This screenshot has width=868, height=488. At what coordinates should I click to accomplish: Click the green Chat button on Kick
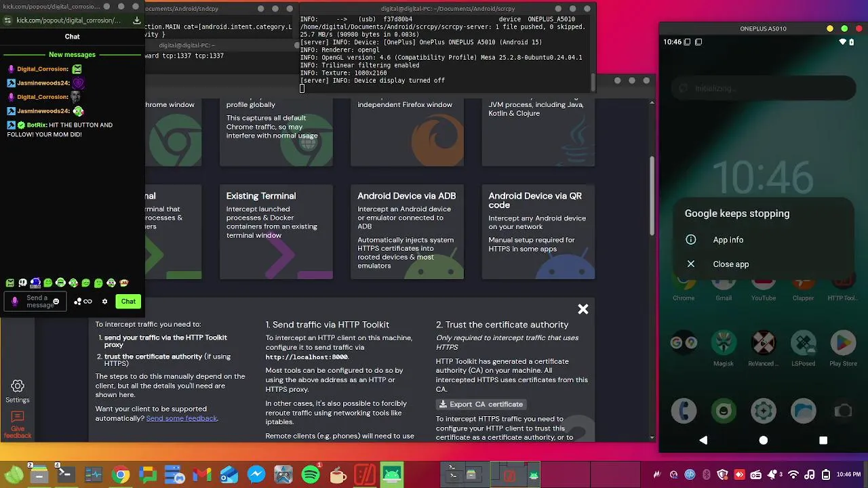128,302
